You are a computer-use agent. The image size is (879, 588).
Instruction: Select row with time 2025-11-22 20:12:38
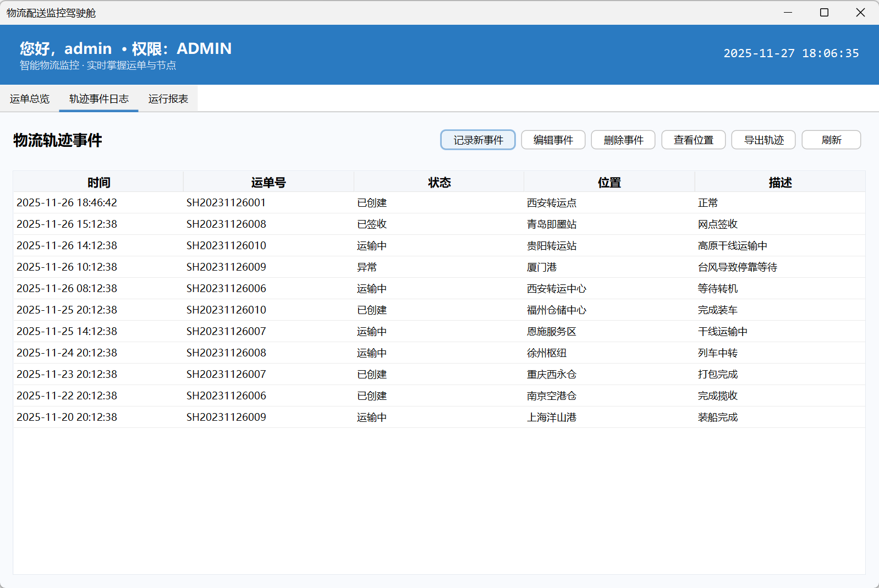[x=439, y=395]
